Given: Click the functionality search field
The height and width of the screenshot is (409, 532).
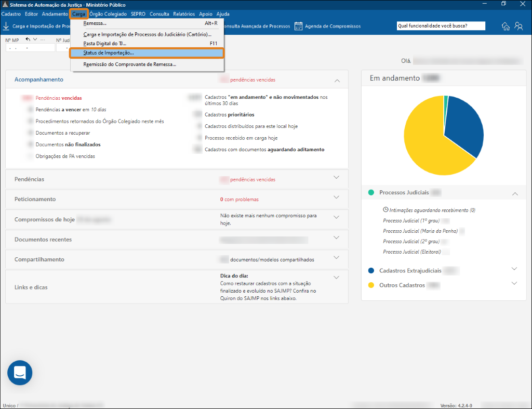Looking at the screenshot, I should (440, 26).
